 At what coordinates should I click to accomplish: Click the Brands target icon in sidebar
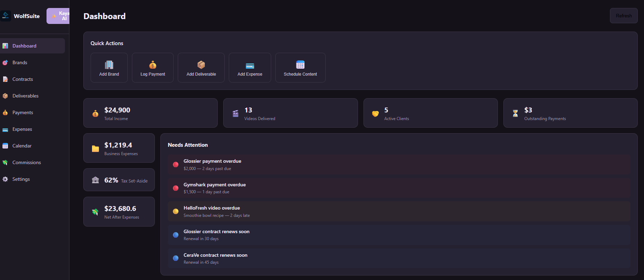[x=5, y=62]
